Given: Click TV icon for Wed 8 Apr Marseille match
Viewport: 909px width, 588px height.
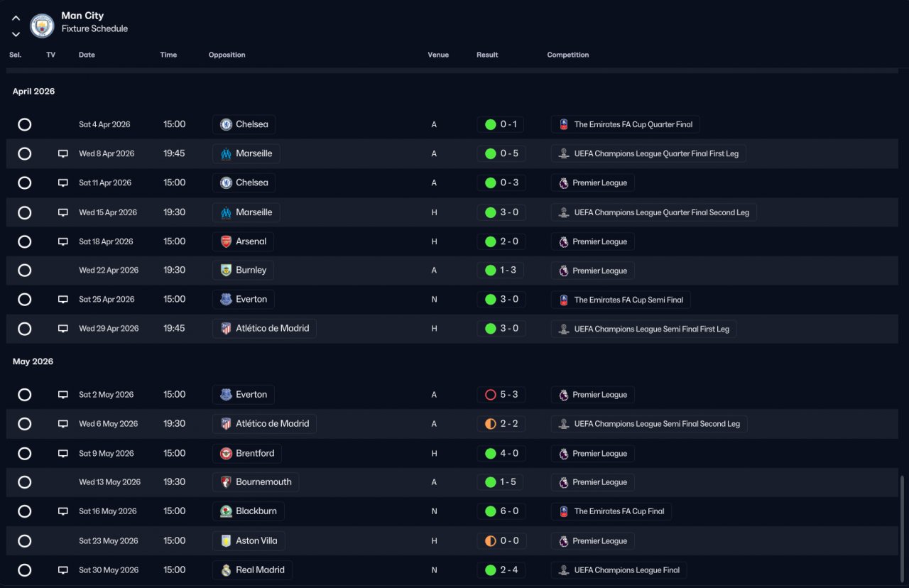Looking at the screenshot, I should 63,153.
